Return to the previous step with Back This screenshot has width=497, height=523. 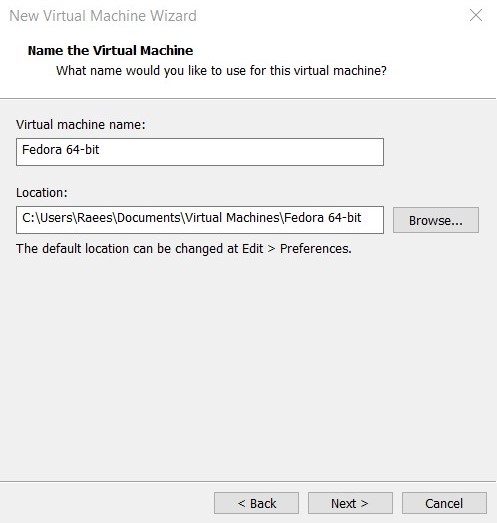pyautogui.click(x=256, y=503)
